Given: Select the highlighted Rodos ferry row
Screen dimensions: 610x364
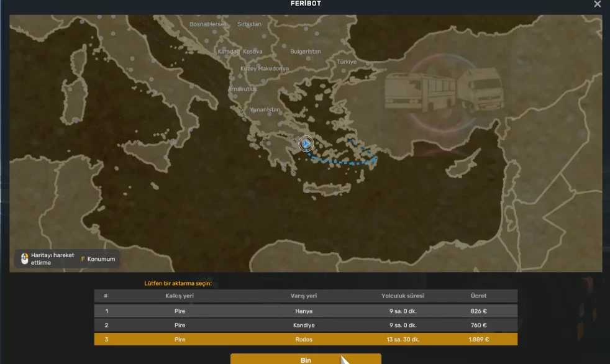Looking at the screenshot, I should pos(304,339).
